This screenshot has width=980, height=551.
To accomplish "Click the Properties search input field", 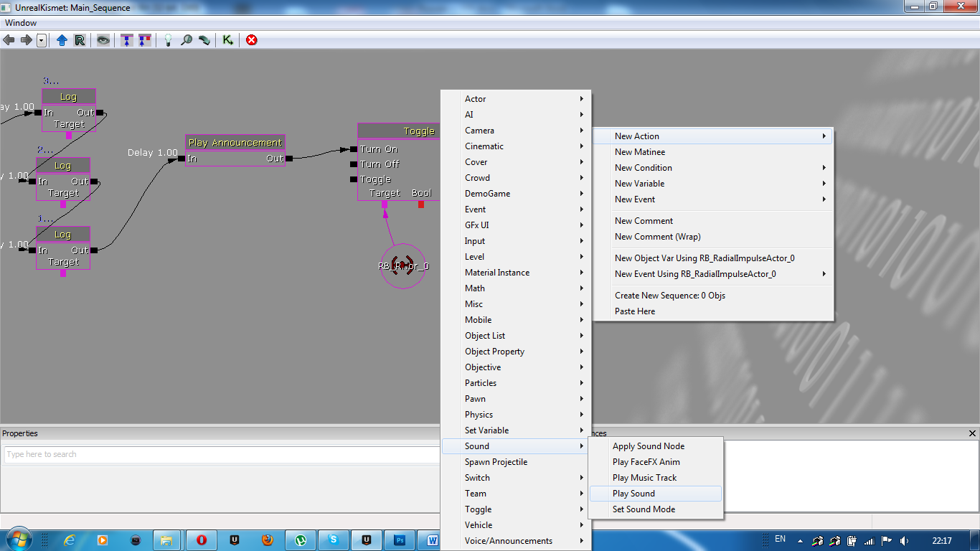I will (222, 454).
